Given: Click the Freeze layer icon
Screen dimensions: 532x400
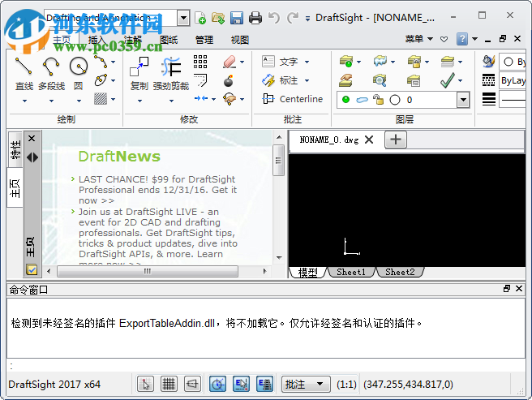Looking at the screenshot, I should click(380, 62).
